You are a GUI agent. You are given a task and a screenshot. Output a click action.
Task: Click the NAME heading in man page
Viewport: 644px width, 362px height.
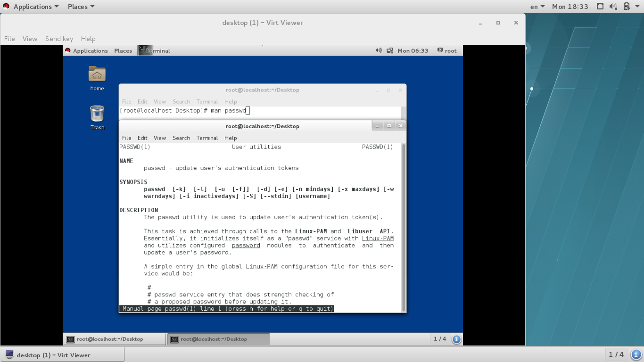[x=126, y=161]
